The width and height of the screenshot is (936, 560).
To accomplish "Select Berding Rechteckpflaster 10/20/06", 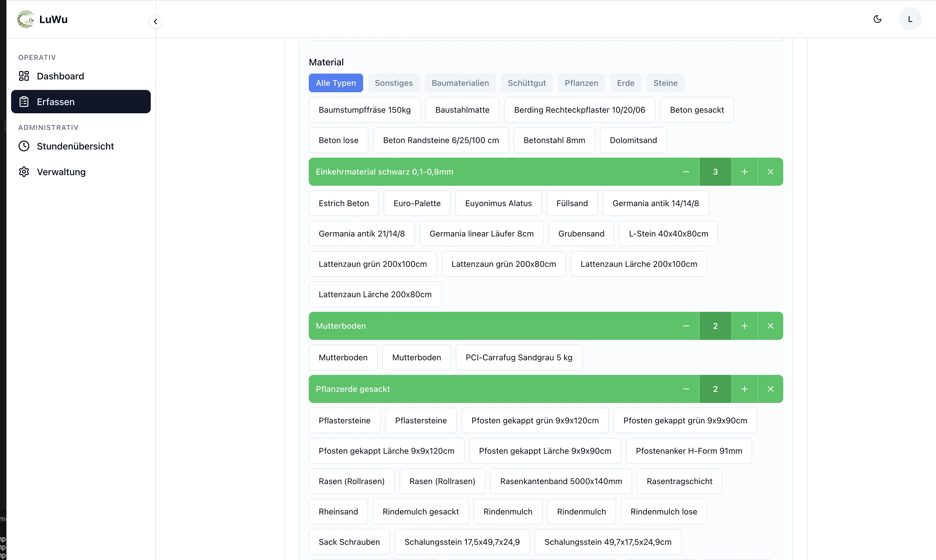I will click(x=580, y=110).
